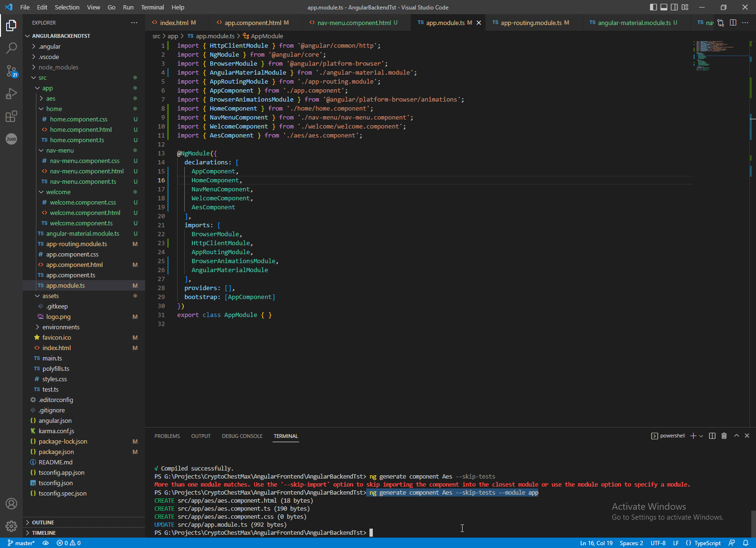Viewport: 756px width, 548px height.
Task: Toggle the primary sidebar layout button
Action: (653, 7)
